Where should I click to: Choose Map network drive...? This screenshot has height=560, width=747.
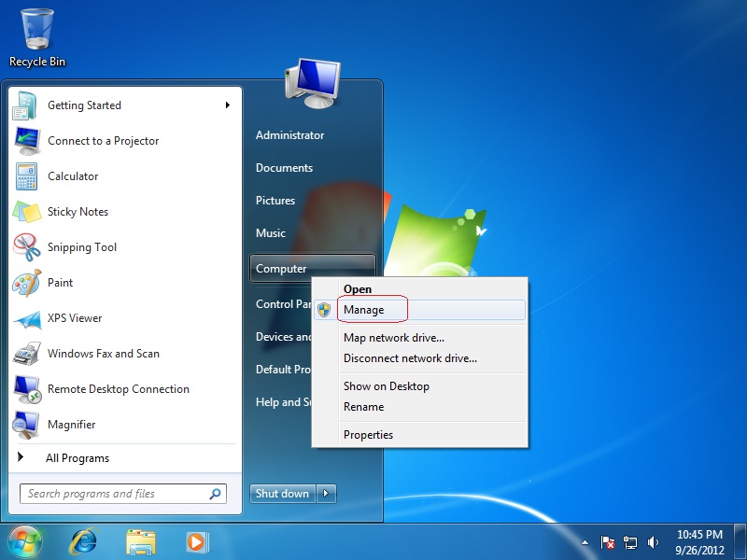[419, 338]
